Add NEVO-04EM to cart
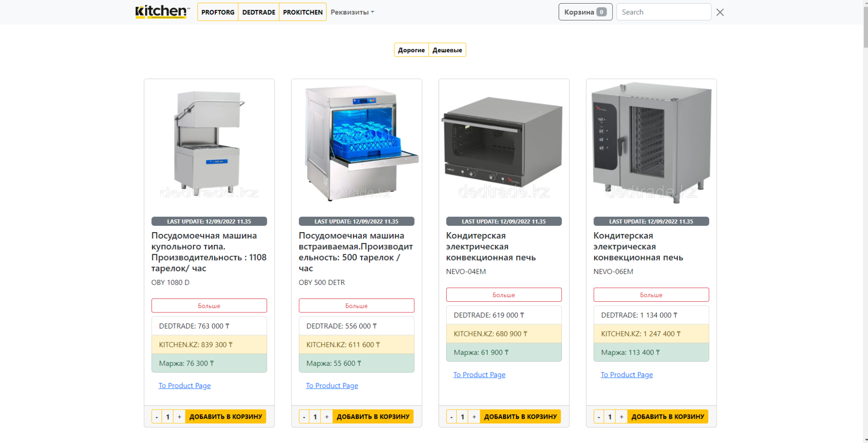868x443 pixels. coord(520,417)
